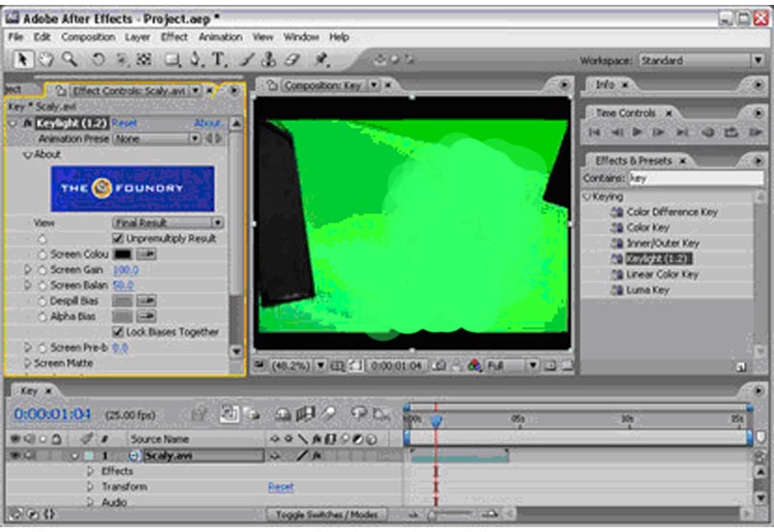Screen dimensions: 774x532
Task: Click the Keylight About link
Action: tap(208, 123)
